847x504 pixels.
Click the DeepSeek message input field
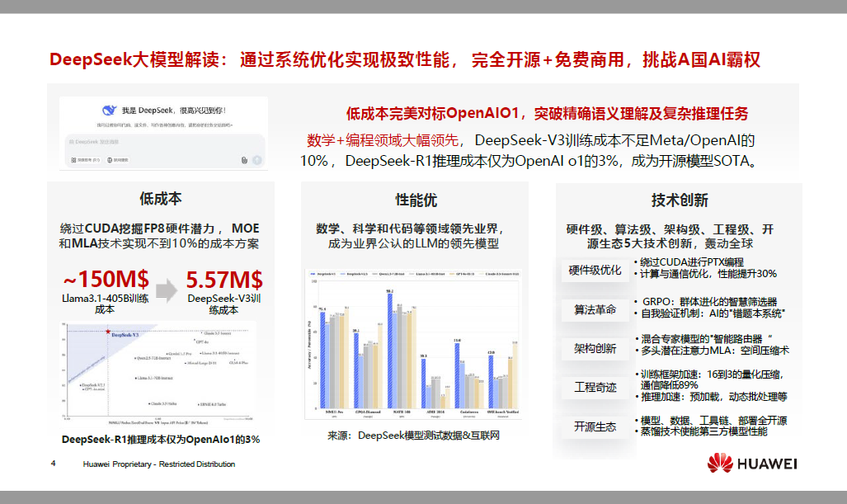165,149
